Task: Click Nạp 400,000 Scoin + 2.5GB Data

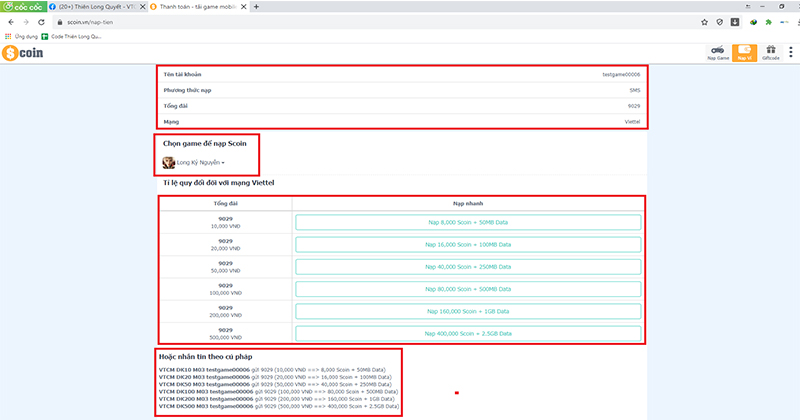Action: coord(468,333)
